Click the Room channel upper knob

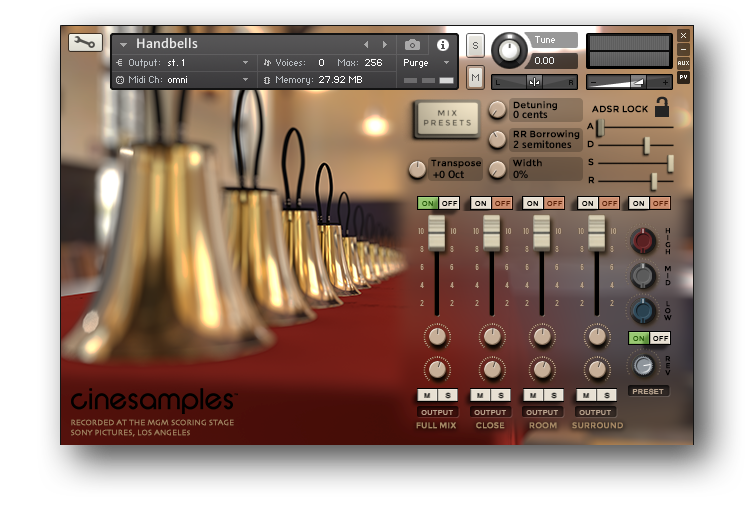tap(542, 337)
